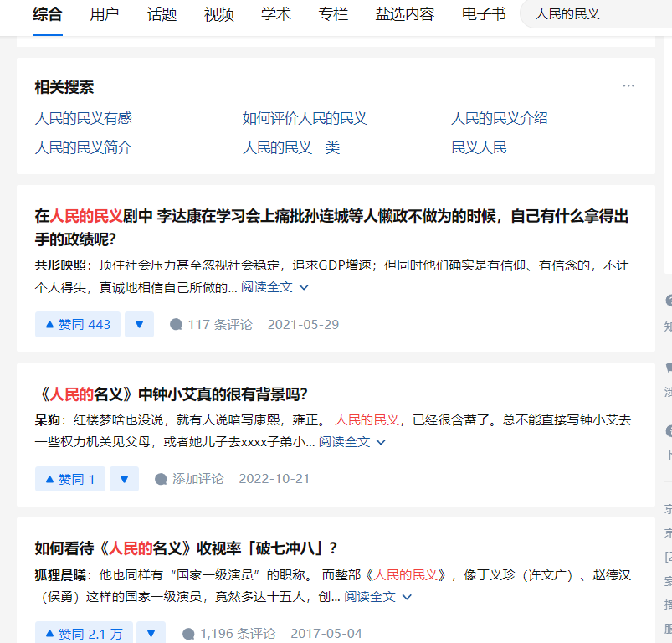Expand 阅读全文 in 狐狸晨曦's answer
Viewport: 672px width, 643px height.
click(x=377, y=597)
